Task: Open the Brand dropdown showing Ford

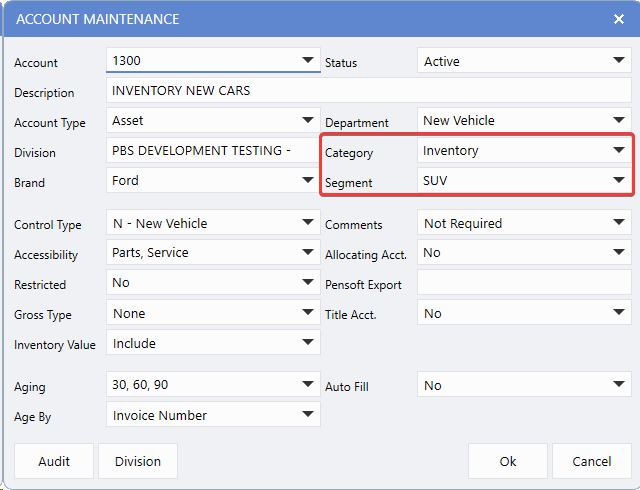Action: [x=308, y=181]
